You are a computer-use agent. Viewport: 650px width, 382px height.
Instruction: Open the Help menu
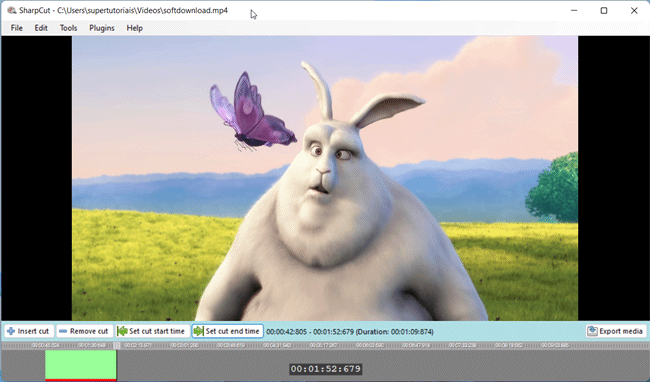134,28
